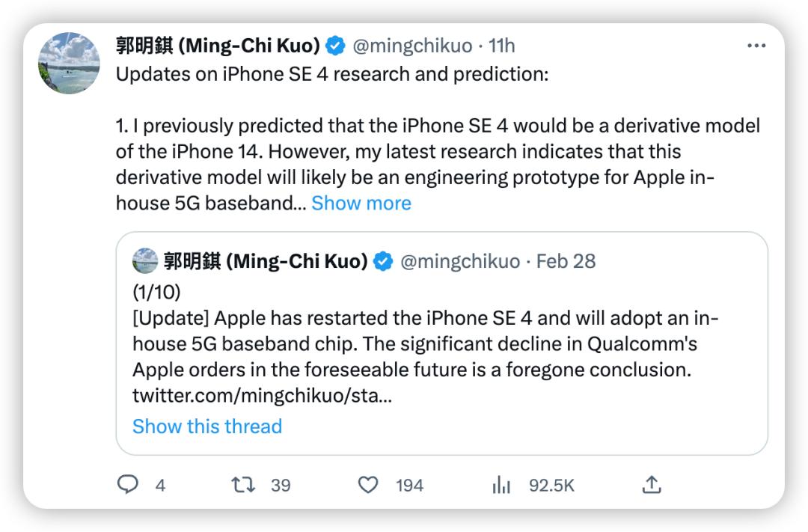
Task: Expand the tweet with Show more
Action: click(362, 203)
